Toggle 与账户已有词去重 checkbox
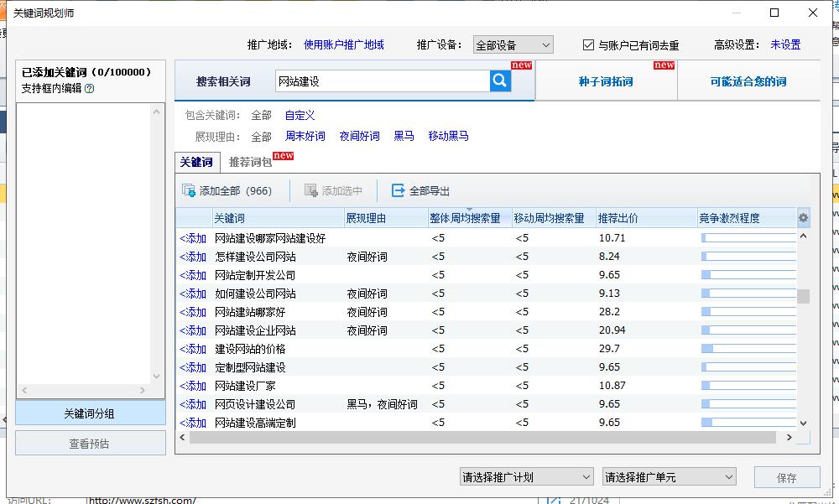839x504 pixels. coord(588,45)
